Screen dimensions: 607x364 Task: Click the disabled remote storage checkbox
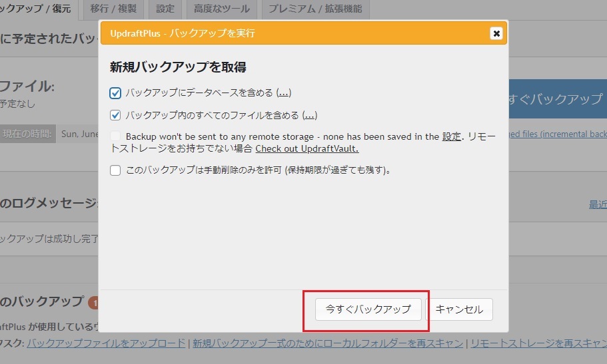tap(115, 137)
